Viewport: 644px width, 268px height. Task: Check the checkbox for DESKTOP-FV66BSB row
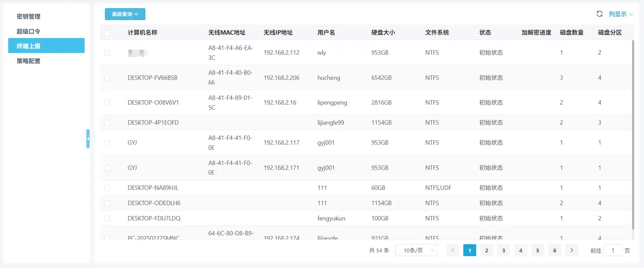pyautogui.click(x=107, y=77)
